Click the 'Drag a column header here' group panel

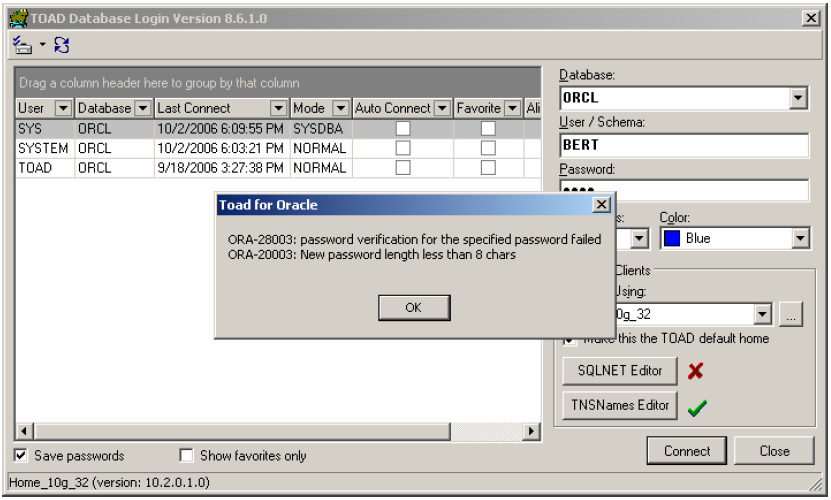pyautogui.click(x=278, y=83)
